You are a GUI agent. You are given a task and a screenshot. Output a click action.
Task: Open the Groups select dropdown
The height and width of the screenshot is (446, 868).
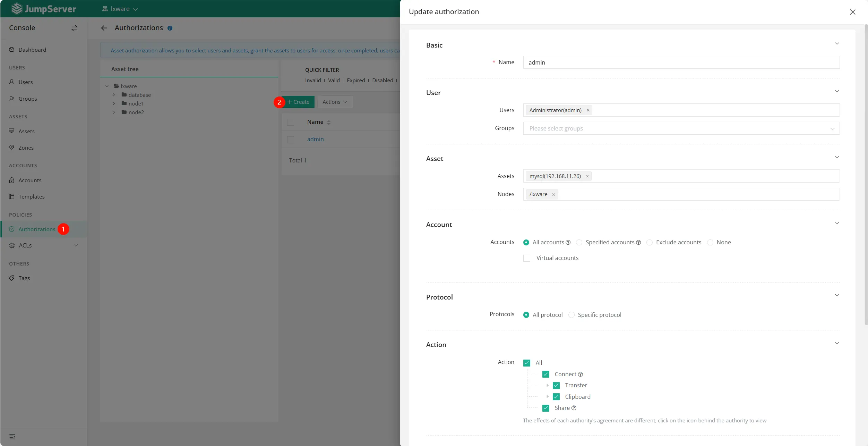coord(681,128)
